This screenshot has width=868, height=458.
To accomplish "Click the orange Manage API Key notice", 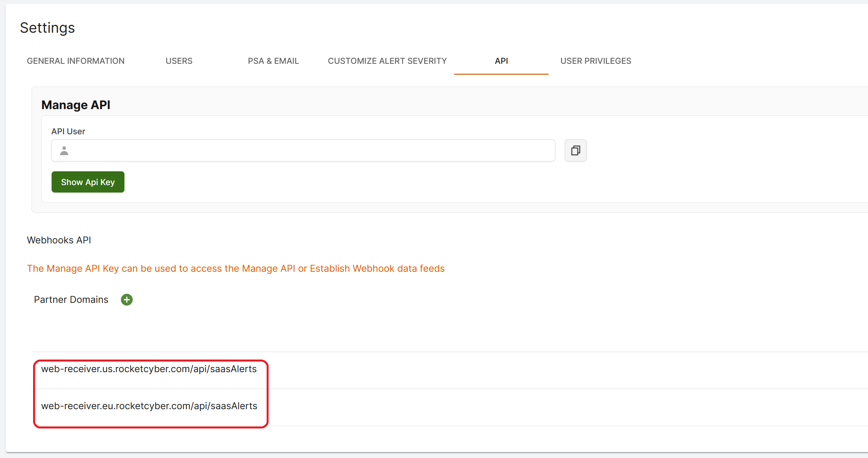I will point(236,269).
